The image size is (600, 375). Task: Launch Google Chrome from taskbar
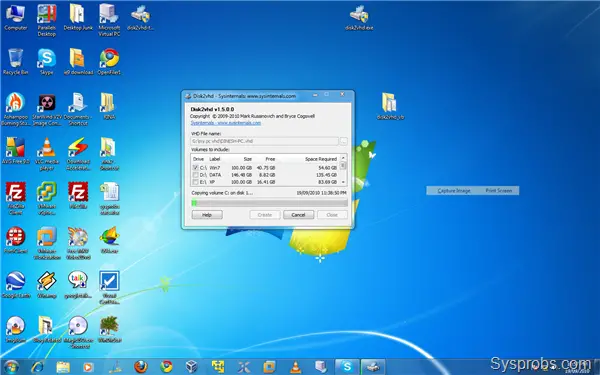click(166, 367)
